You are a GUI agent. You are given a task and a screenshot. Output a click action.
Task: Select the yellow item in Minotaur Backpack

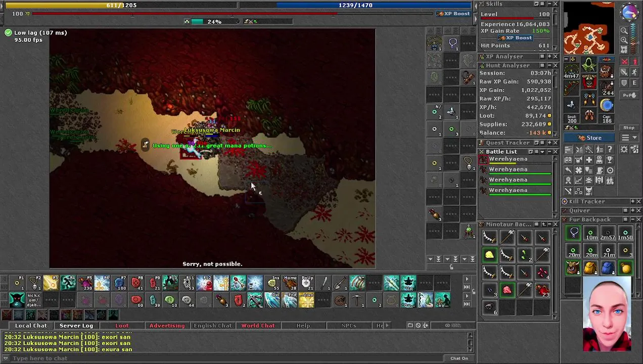pyautogui.click(x=489, y=255)
